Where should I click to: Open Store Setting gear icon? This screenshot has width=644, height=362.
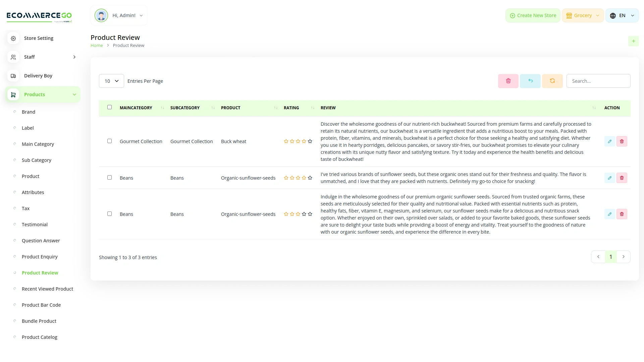(13, 38)
